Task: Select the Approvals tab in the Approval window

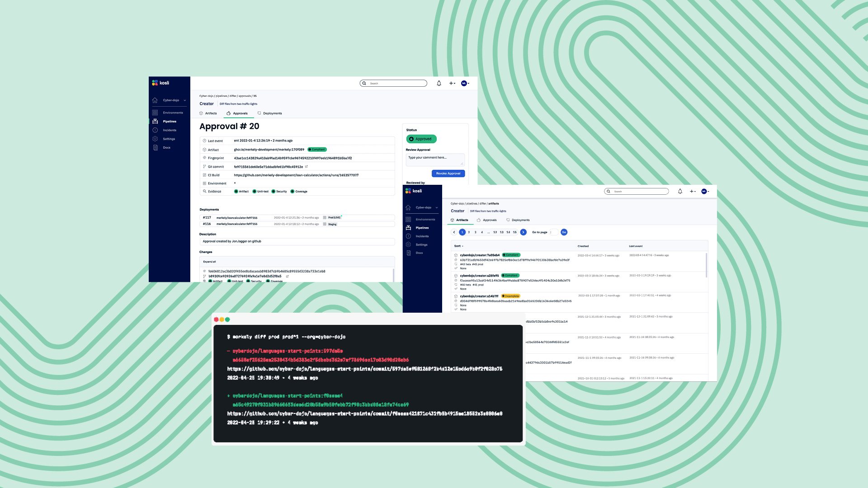Action: [x=238, y=113]
